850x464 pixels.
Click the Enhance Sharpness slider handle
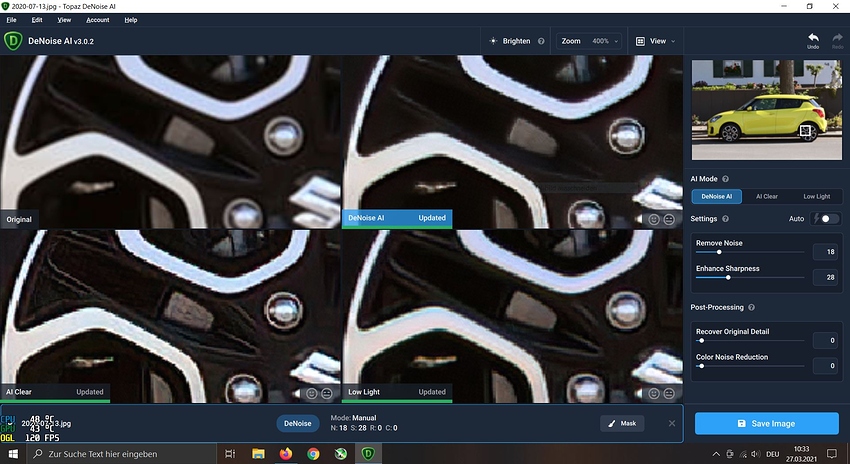point(728,277)
